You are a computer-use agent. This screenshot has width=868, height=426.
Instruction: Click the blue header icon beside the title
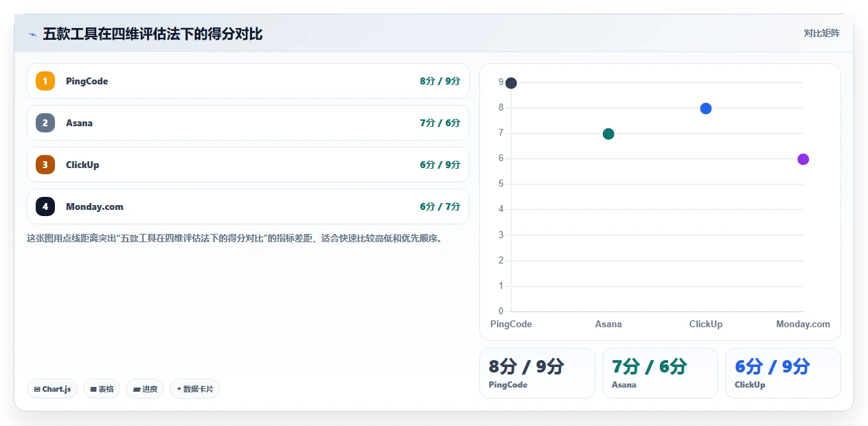(x=32, y=34)
